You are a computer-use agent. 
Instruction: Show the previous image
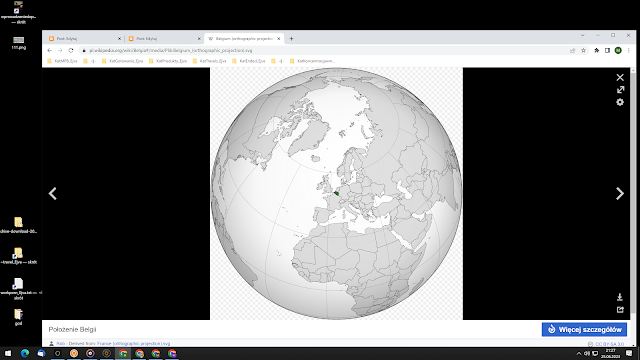click(53, 193)
